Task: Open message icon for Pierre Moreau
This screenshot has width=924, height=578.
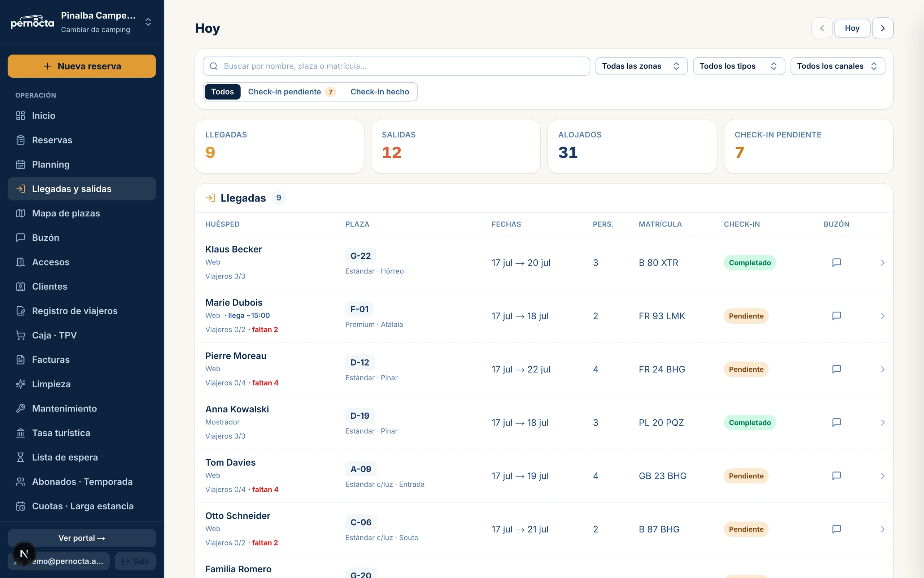Action: 837,369
